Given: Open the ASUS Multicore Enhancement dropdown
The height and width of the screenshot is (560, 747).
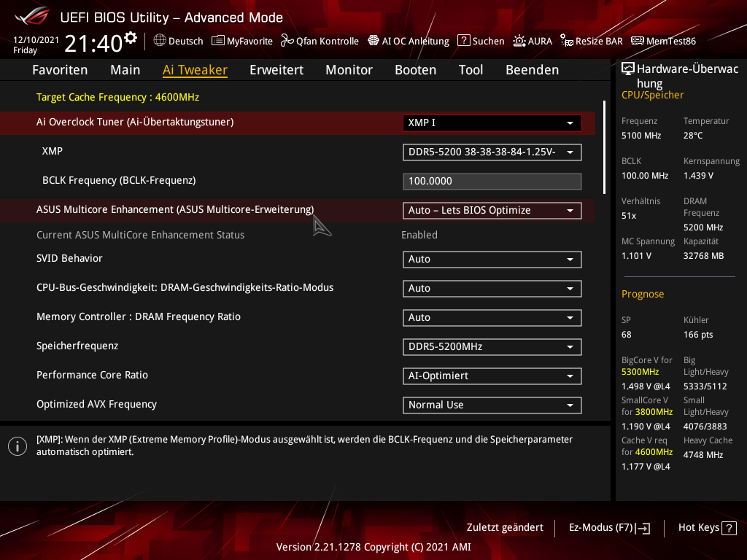Looking at the screenshot, I should [492, 210].
